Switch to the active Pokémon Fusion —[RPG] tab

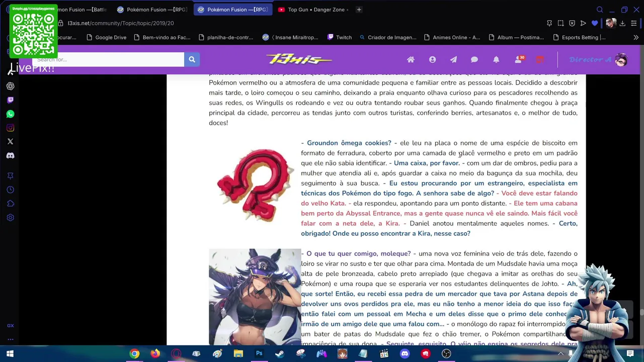(232, 10)
